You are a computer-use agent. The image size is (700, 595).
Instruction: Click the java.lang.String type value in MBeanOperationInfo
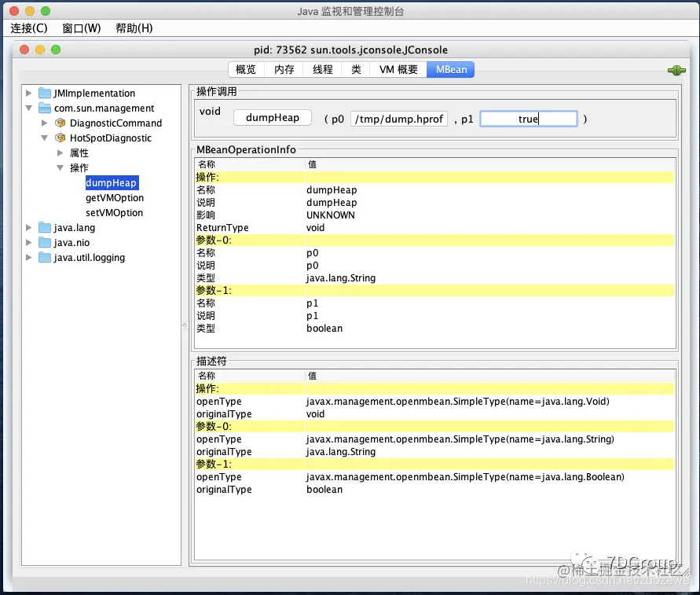tap(341, 277)
